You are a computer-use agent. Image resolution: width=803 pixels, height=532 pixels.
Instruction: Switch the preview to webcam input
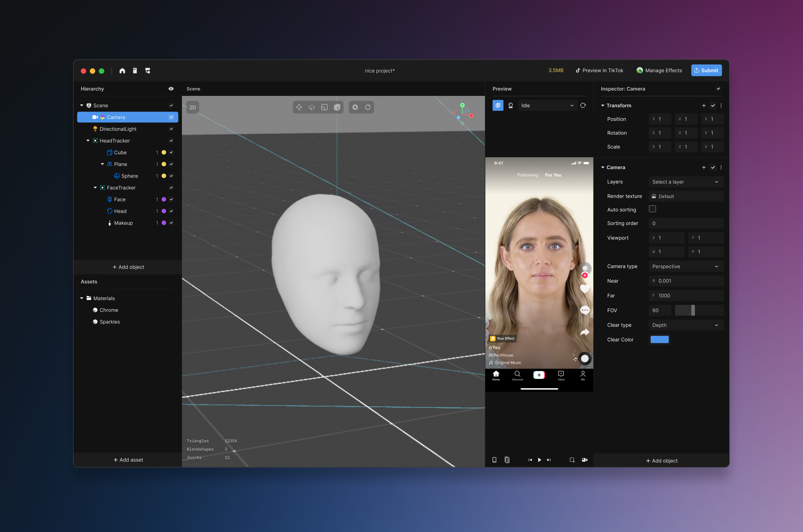(511, 105)
